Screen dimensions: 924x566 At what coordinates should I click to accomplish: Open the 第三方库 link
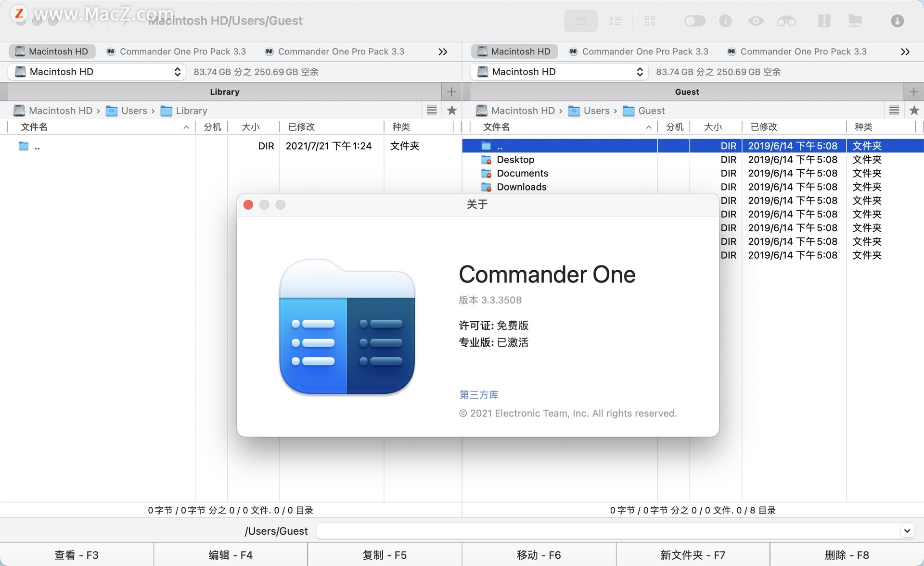[478, 395]
